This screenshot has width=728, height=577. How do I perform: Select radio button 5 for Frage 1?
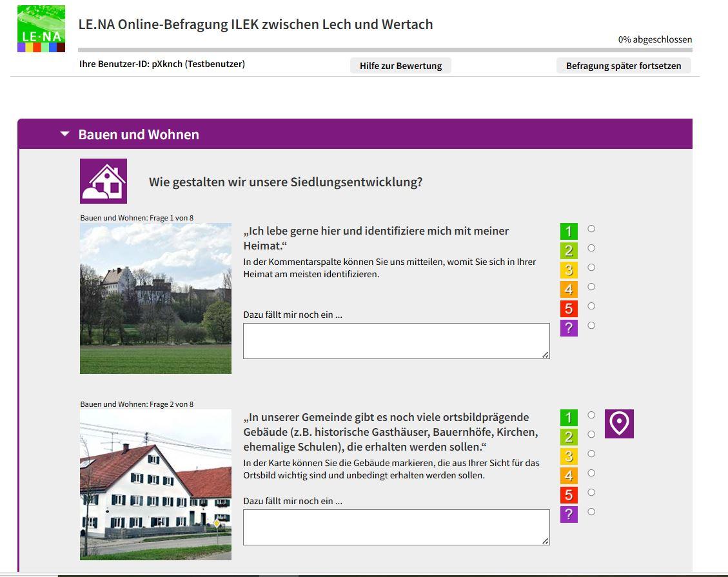click(591, 306)
